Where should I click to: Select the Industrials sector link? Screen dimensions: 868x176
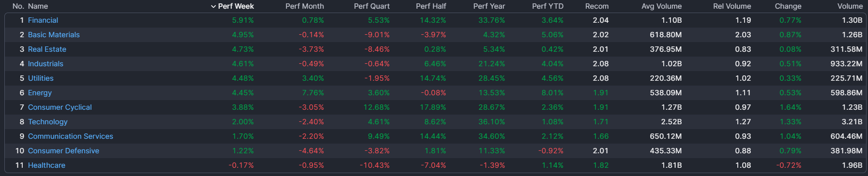[46, 64]
